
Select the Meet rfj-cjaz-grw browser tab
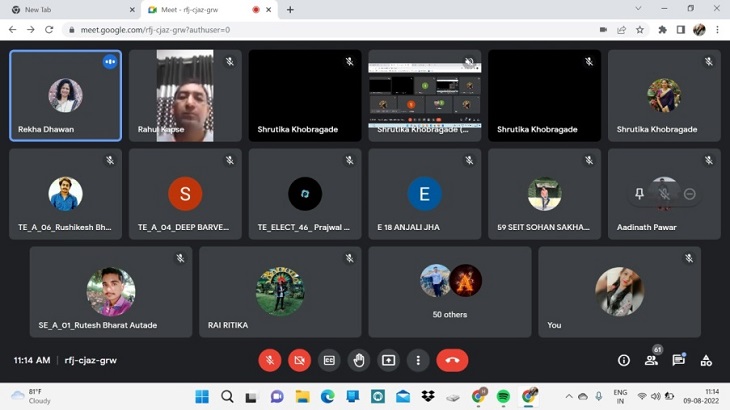coord(200,10)
